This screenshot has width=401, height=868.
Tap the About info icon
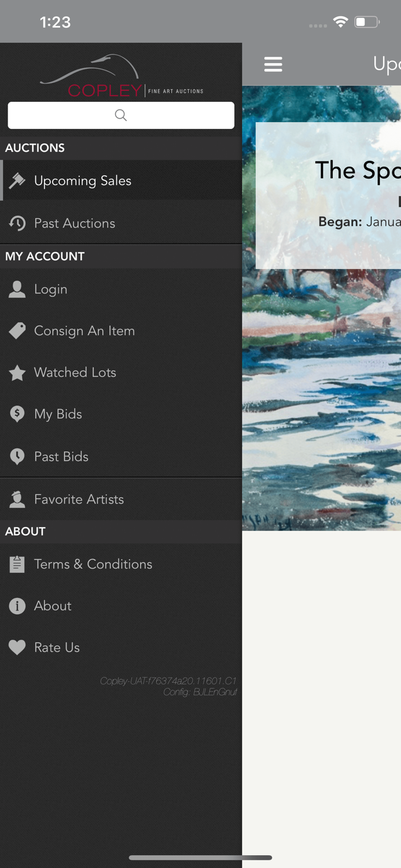[17, 606]
